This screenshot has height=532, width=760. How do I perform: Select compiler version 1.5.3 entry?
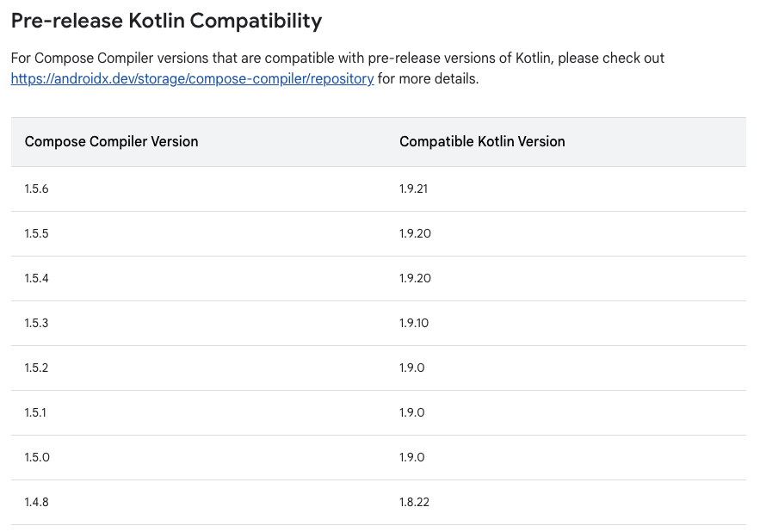(36, 323)
